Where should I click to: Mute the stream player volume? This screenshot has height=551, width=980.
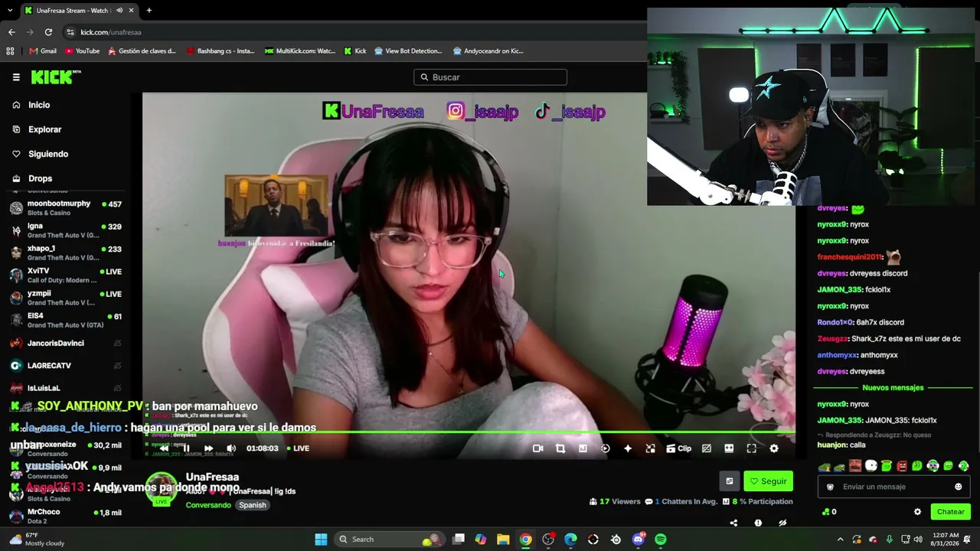[231, 448]
